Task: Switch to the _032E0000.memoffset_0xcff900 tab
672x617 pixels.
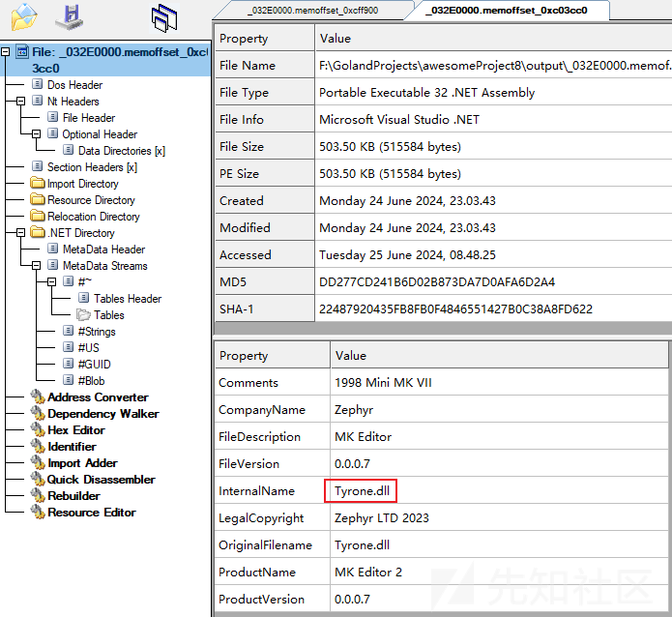Action: click(313, 11)
